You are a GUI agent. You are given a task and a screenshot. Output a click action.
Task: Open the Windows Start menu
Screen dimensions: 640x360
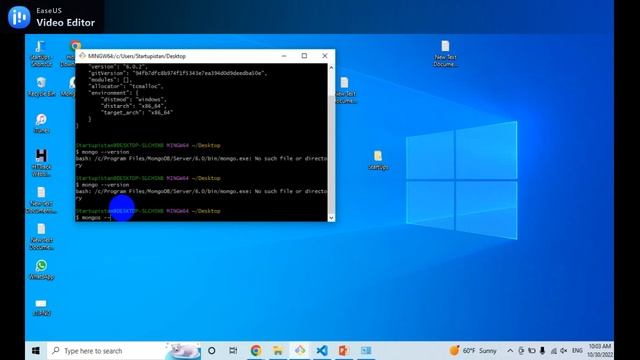tap(36, 351)
